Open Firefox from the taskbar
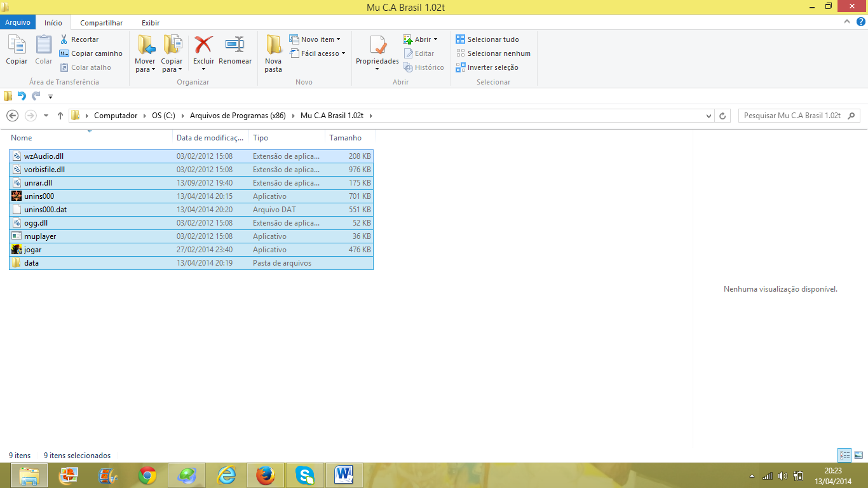This screenshot has width=868, height=488. pos(265,475)
